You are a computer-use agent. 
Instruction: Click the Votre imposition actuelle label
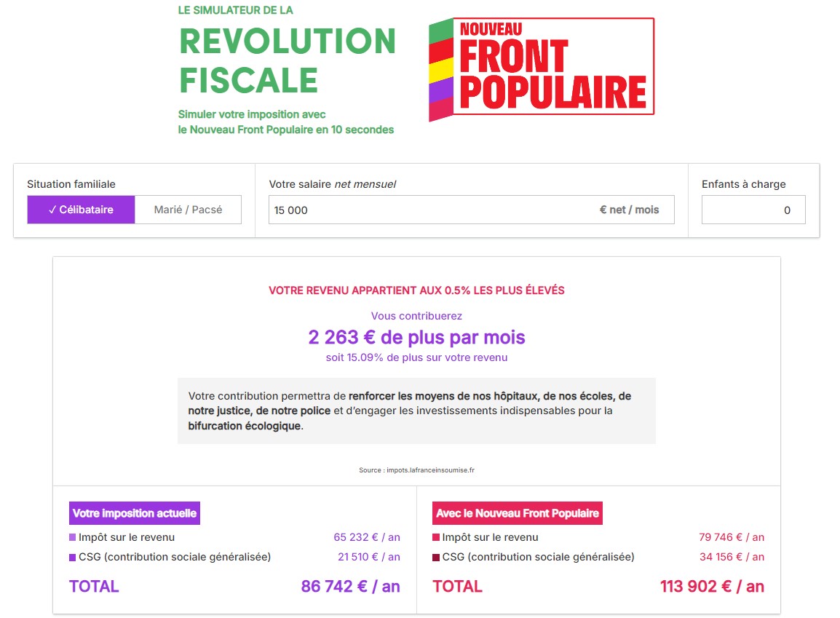coord(135,513)
